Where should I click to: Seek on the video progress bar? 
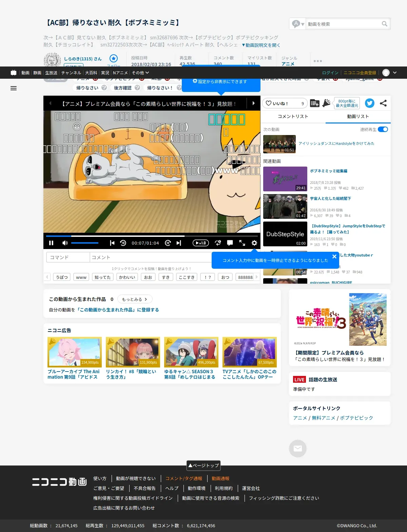152,236
